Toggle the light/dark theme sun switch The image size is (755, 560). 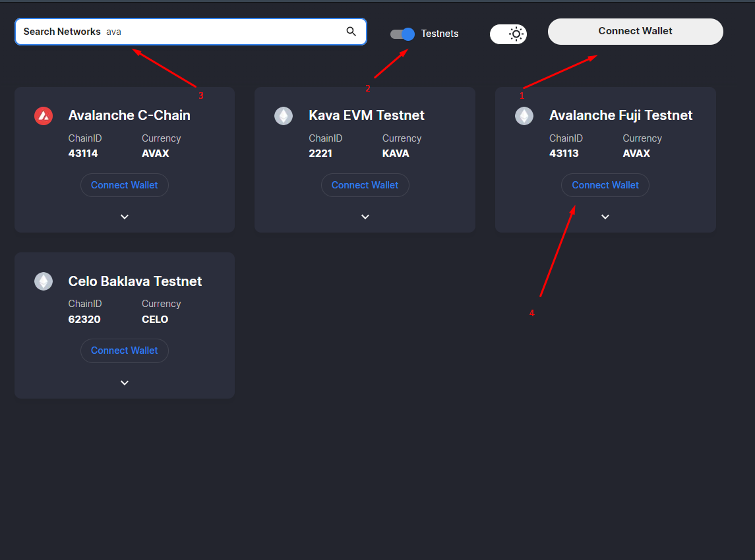point(508,34)
